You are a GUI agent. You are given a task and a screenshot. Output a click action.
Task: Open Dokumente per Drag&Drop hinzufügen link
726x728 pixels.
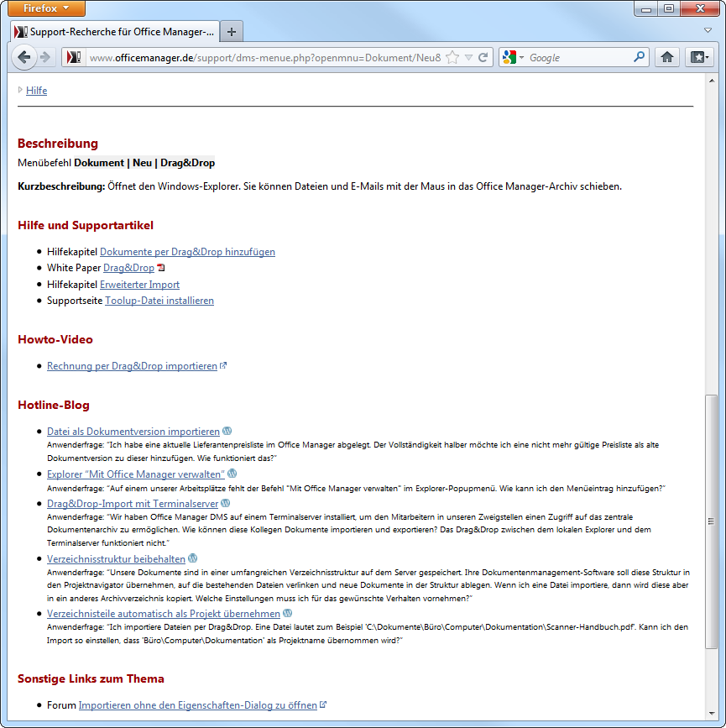coord(187,252)
